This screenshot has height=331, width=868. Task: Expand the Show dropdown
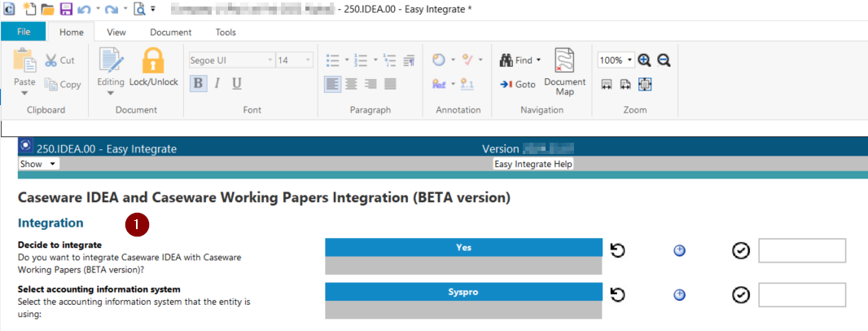[x=53, y=164]
